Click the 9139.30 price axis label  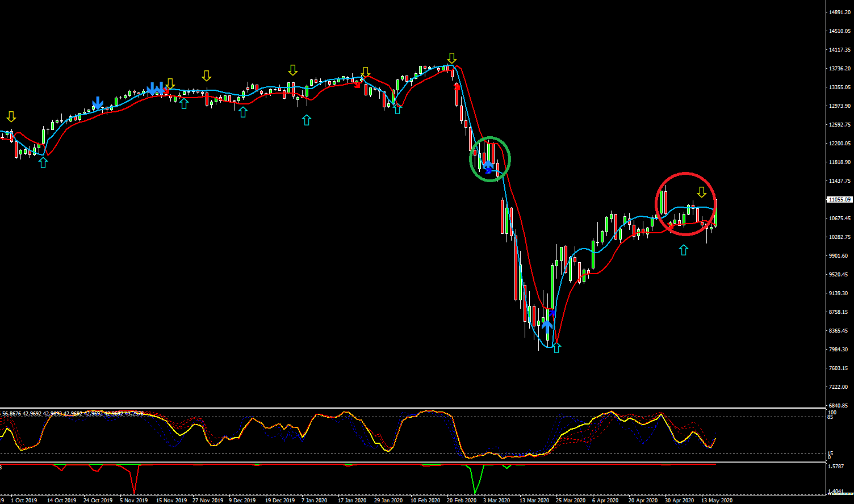point(839,293)
